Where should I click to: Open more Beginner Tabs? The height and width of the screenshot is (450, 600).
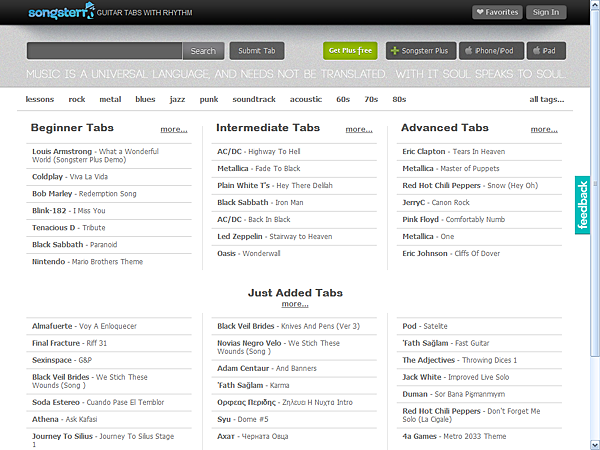pos(174,129)
